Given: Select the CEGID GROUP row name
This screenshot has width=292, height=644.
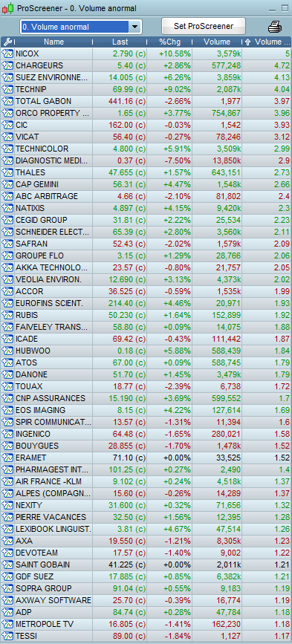Looking at the screenshot, I should [42, 220].
